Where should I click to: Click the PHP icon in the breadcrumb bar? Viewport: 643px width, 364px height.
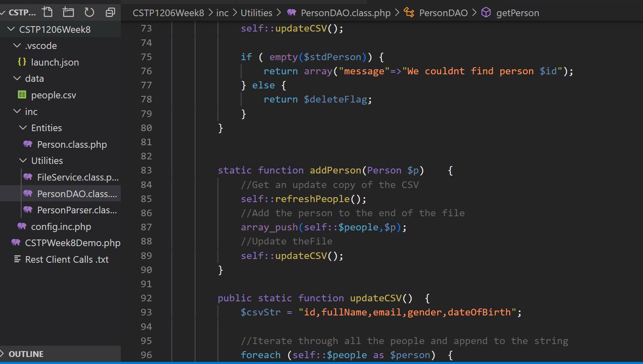(x=291, y=12)
